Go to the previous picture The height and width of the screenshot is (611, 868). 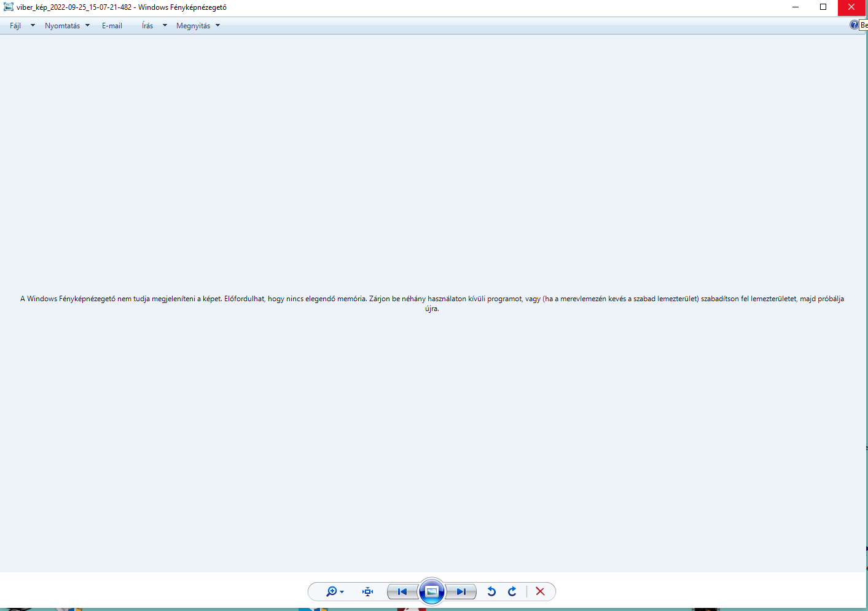[402, 591]
